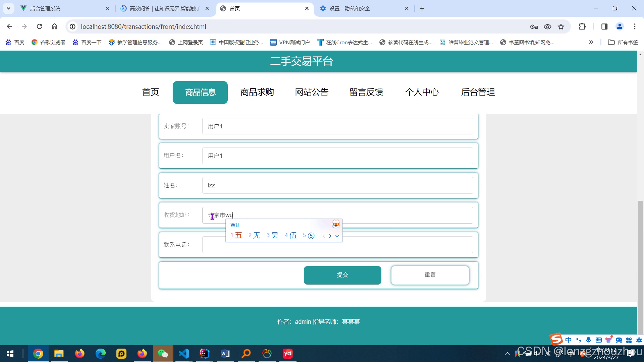Toggle Sogou Chinese/English input mode
Screen dimensions: 644x362
pyautogui.click(x=568, y=340)
